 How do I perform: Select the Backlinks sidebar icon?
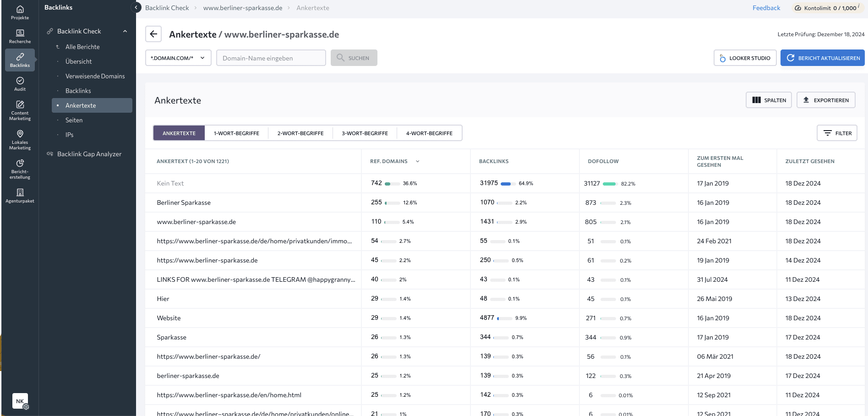point(20,60)
